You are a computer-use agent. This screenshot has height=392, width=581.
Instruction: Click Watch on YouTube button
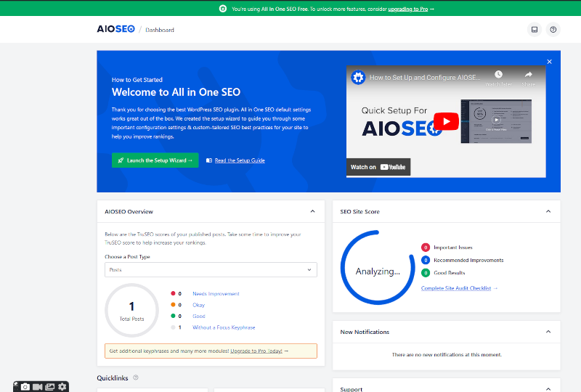pyautogui.click(x=378, y=167)
